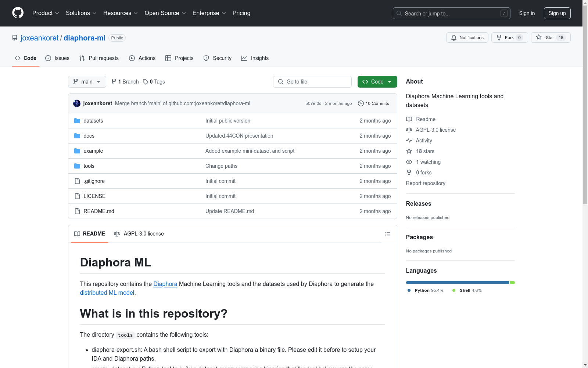Expand the Resources menu

[121, 13]
